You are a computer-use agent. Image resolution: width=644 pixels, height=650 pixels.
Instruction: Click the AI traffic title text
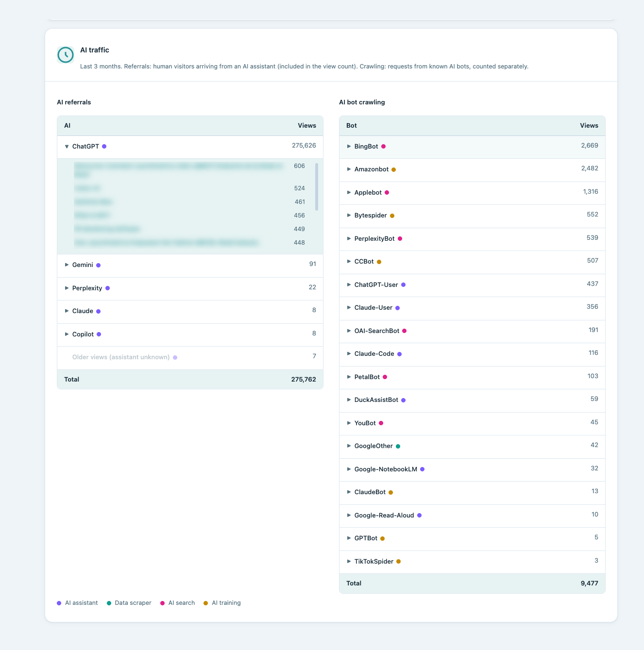click(95, 50)
